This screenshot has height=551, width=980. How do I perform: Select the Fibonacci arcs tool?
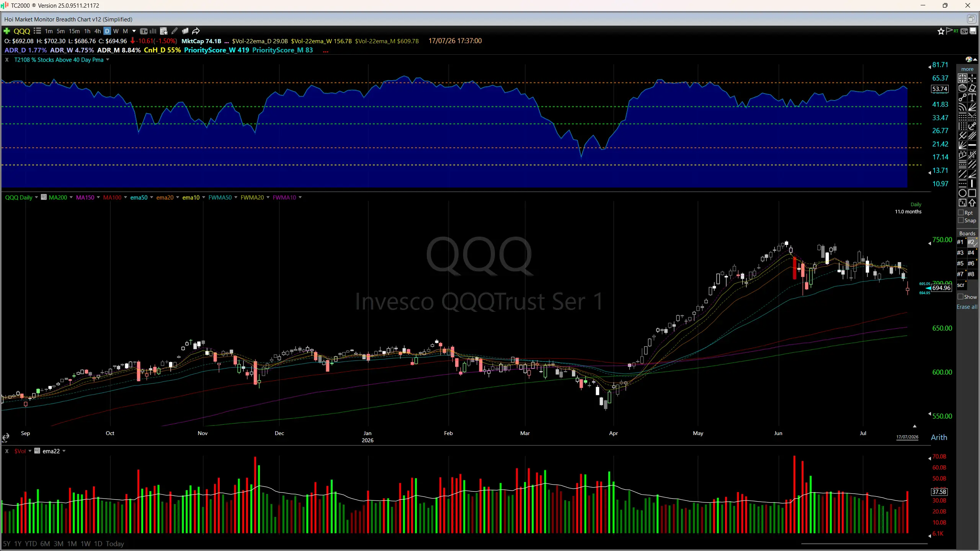pyautogui.click(x=962, y=107)
